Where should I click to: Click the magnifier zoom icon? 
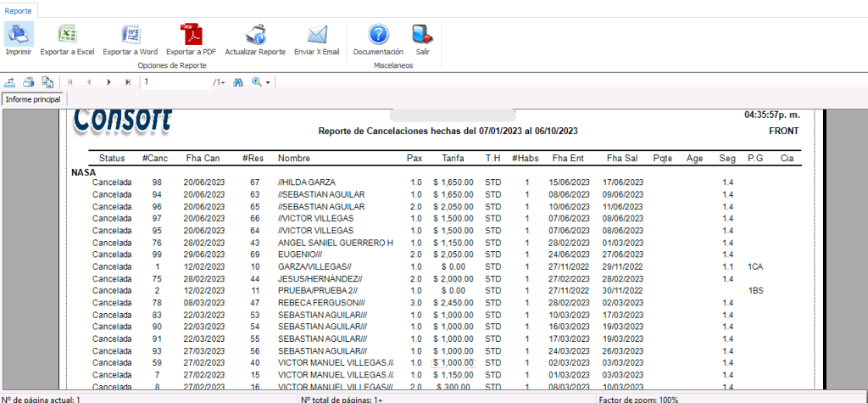coord(257,82)
